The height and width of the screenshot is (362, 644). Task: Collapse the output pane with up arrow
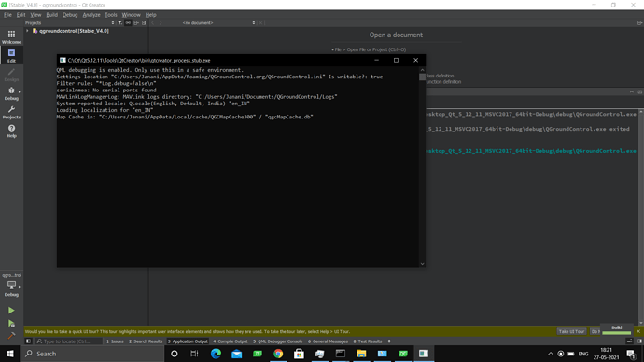632,92
